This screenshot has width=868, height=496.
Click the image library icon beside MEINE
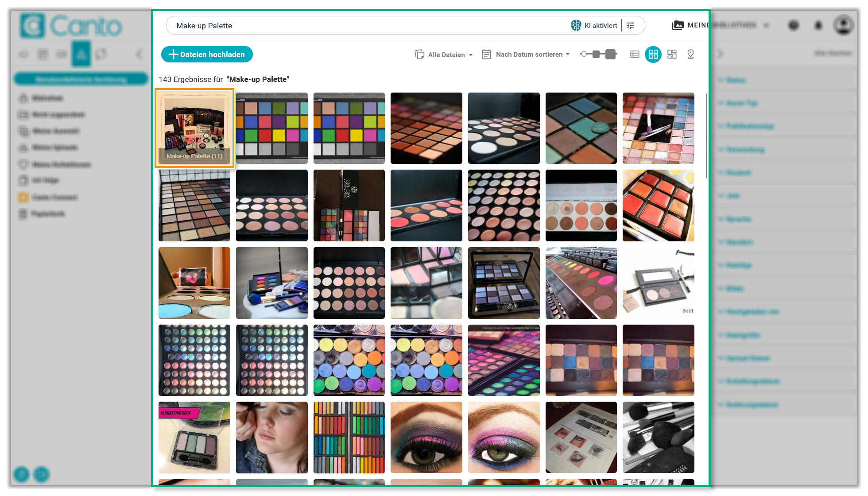coord(678,25)
